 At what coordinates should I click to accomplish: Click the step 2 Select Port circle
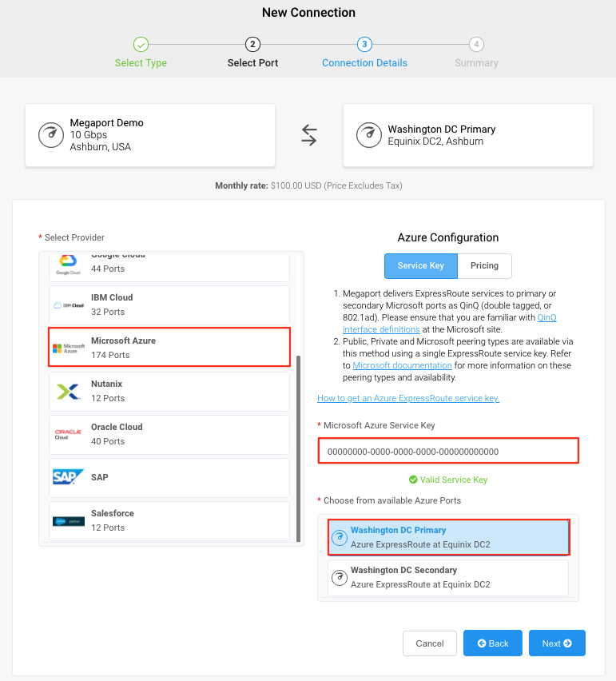point(252,44)
